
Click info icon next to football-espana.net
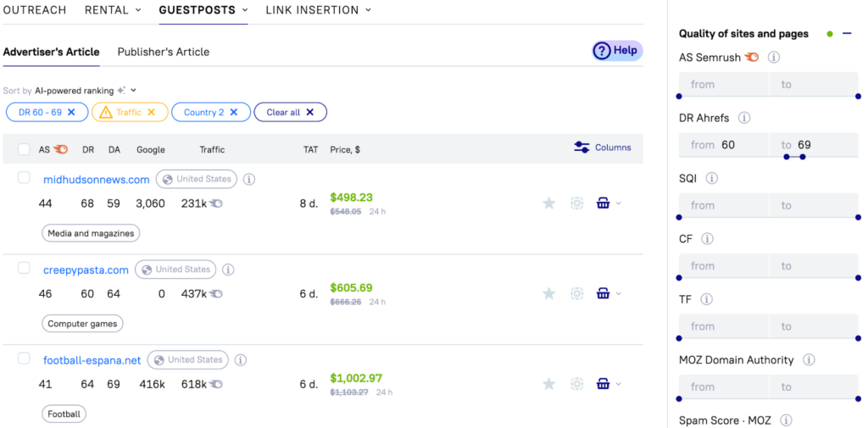point(240,360)
